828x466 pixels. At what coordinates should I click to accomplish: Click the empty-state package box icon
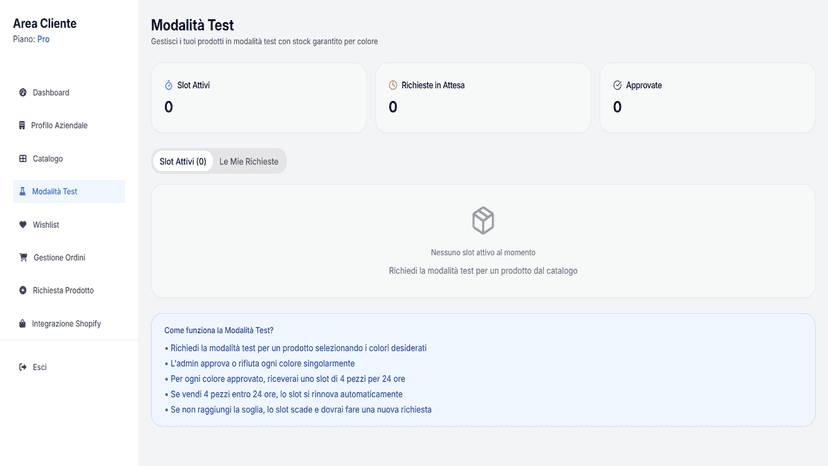pyautogui.click(x=483, y=220)
